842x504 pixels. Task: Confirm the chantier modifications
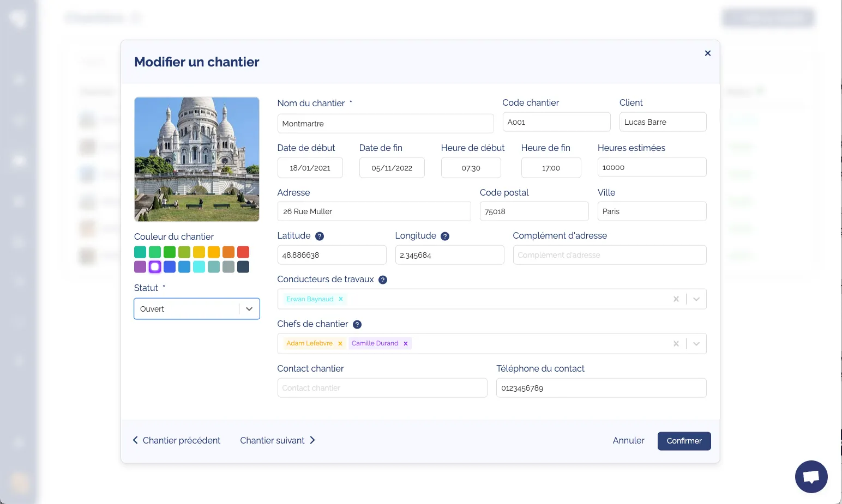click(x=684, y=441)
